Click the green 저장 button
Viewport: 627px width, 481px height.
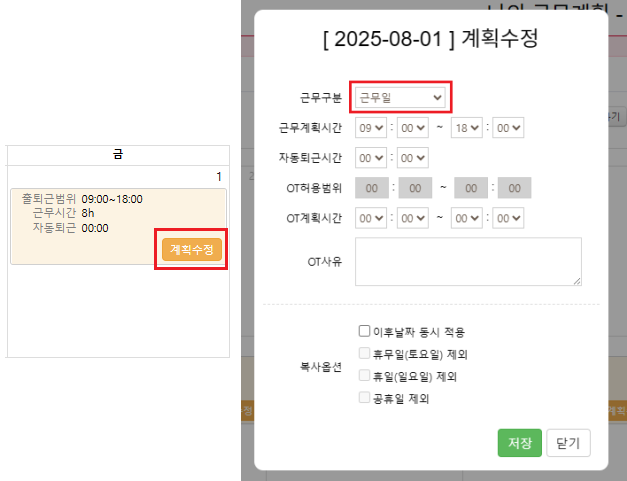click(519, 443)
